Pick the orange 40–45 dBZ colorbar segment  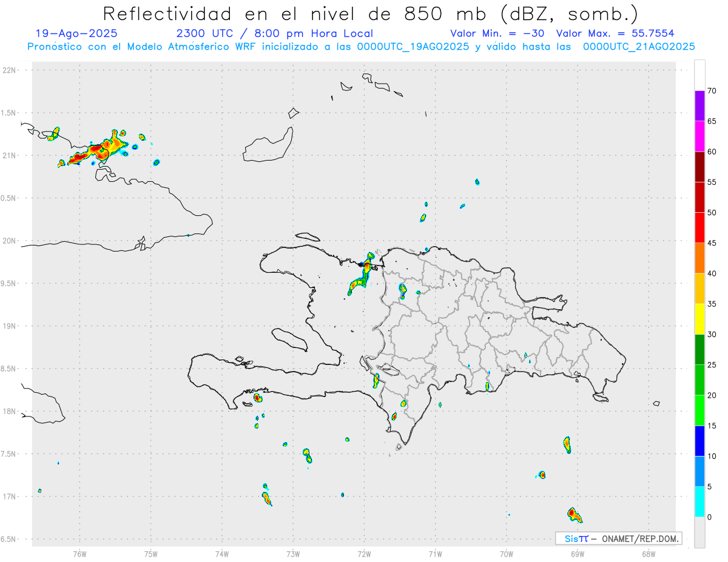tap(699, 258)
